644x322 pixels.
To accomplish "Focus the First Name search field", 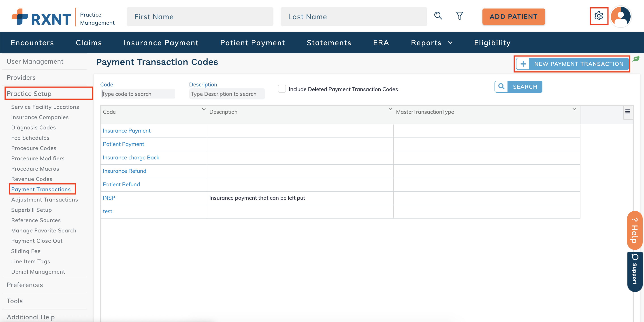I will (200, 17).
